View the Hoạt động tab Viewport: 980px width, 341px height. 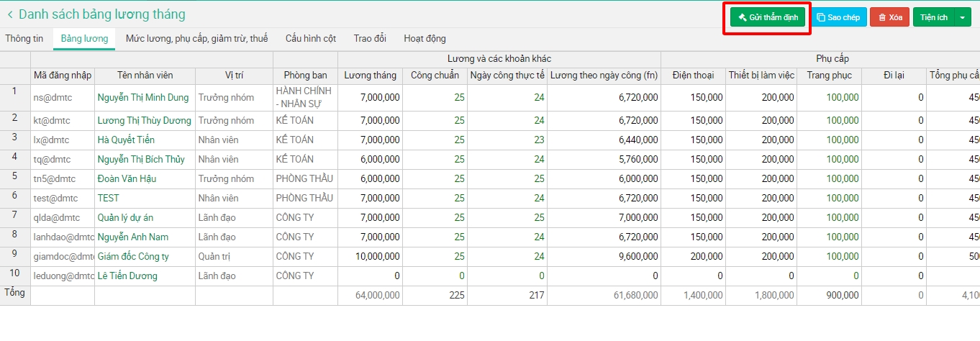point(425,39)
